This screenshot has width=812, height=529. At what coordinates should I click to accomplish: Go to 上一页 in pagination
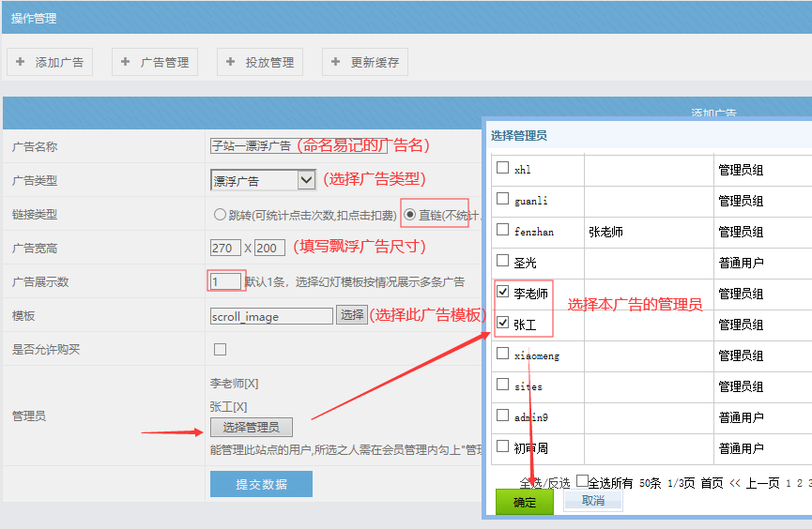tap(762, 483)
